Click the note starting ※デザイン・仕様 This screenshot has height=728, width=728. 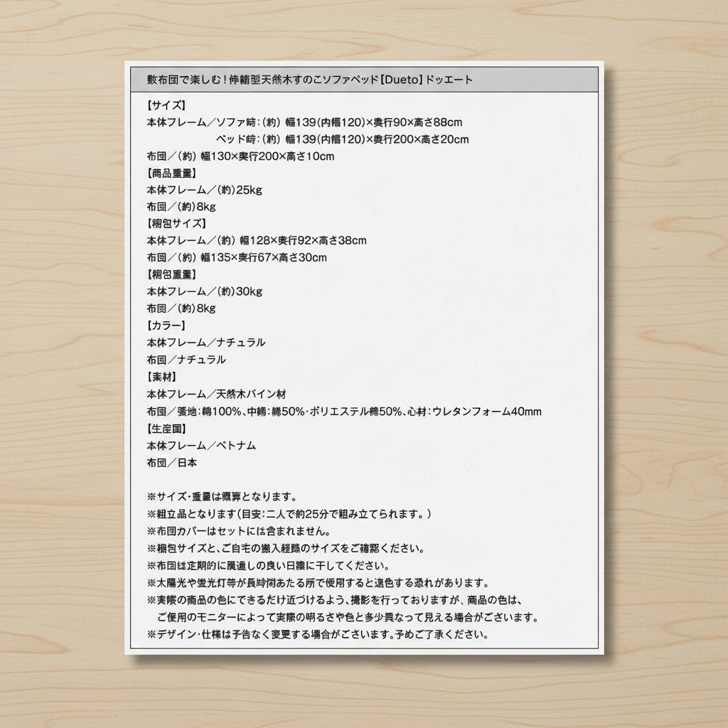(x=318, y=634)
